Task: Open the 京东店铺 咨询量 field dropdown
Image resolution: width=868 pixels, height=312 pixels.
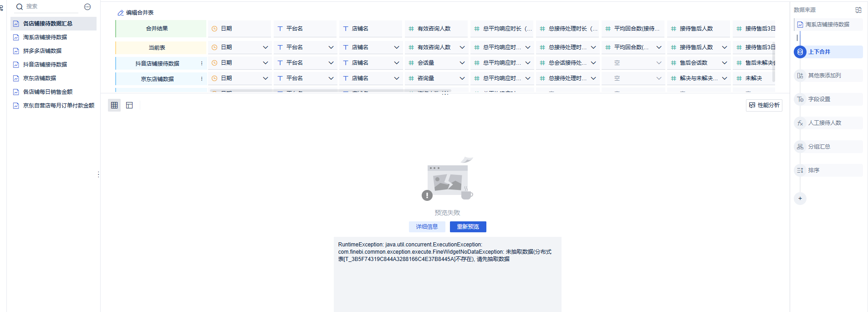Action: tap(462, 78)
